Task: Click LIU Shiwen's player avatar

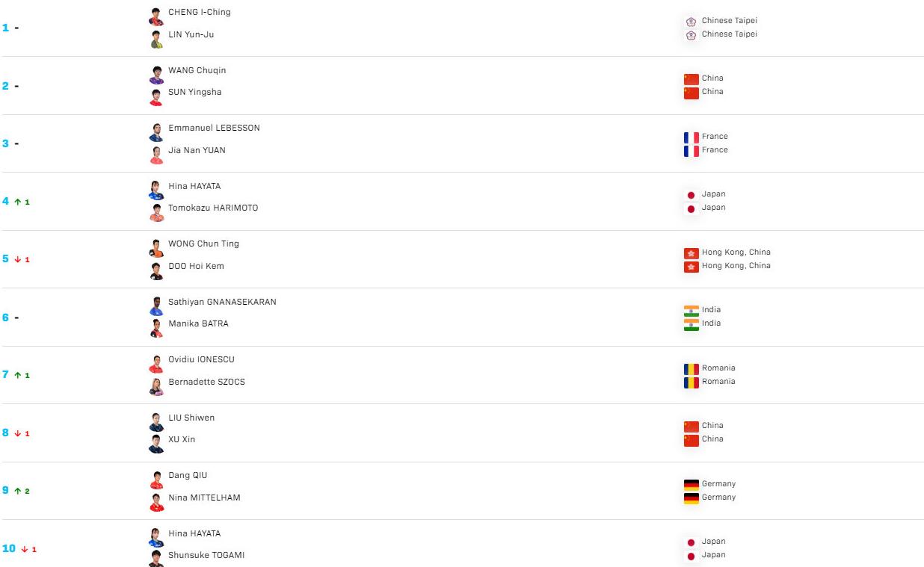Action: (x=156, y=421)
